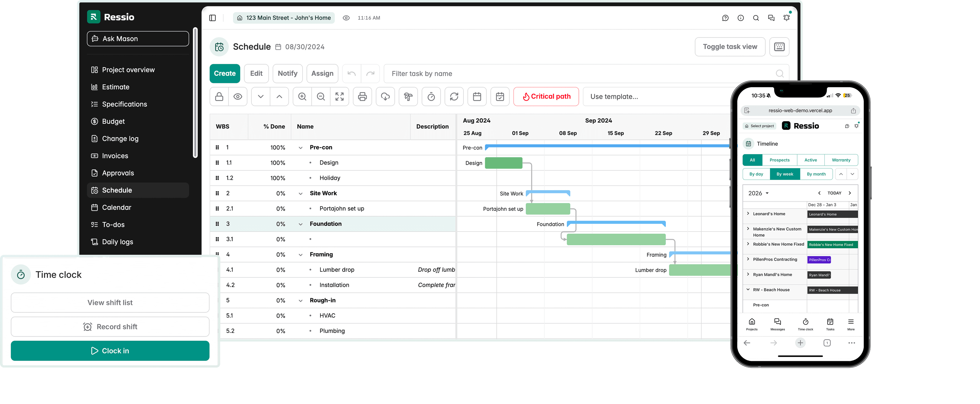Open Estimate in sidebar
The width and height of the screenshot is (980, 404).
(x=138, y=87)
